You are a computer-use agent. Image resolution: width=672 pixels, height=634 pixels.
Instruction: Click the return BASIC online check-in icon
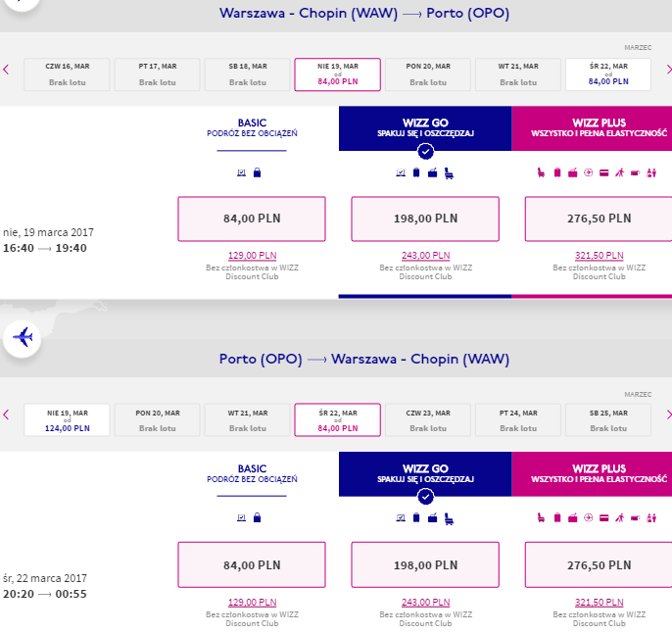coord(242,517)
